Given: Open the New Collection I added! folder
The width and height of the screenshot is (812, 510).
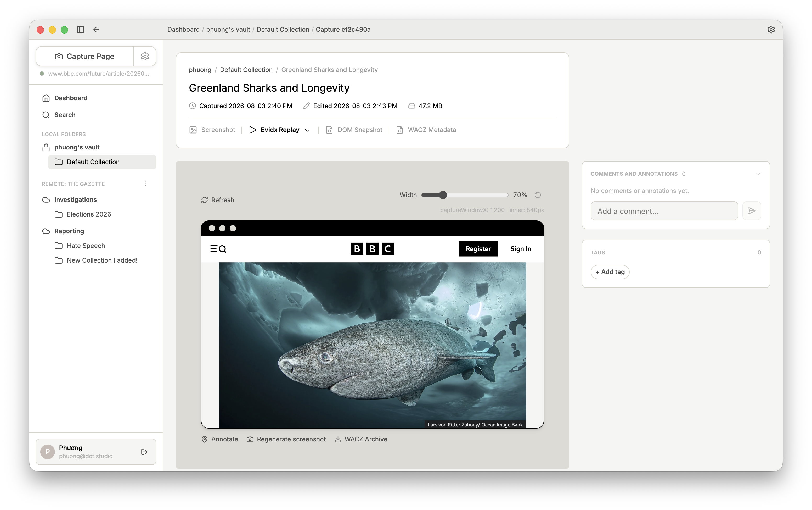Looking at the screenshot, I should [x=102, y=260].
